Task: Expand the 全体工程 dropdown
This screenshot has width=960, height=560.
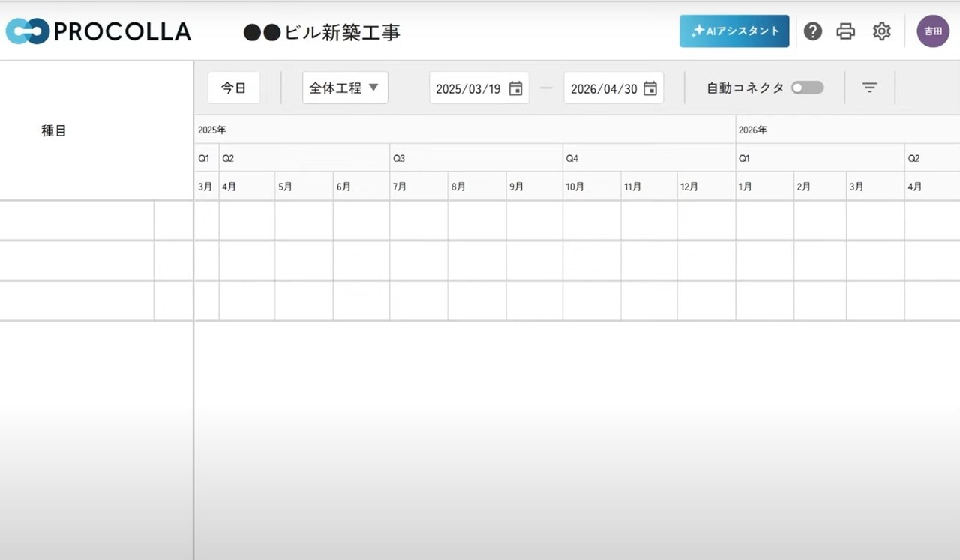Action: [x=345, y=88]
